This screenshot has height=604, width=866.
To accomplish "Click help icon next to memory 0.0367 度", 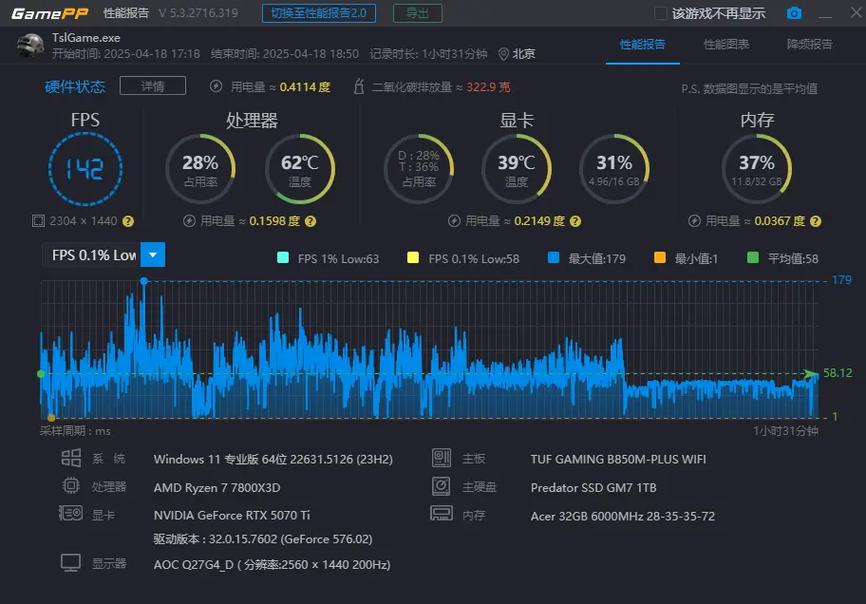I will tap(815, 221).
